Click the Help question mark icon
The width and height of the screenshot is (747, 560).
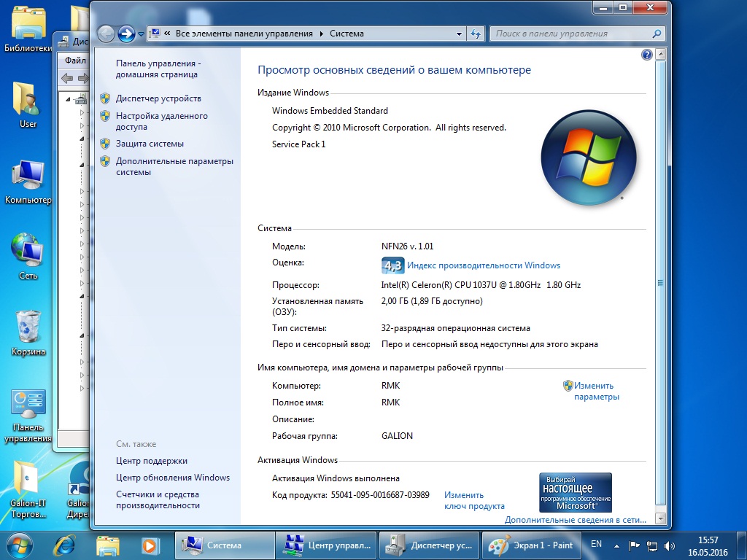[646, 55]
